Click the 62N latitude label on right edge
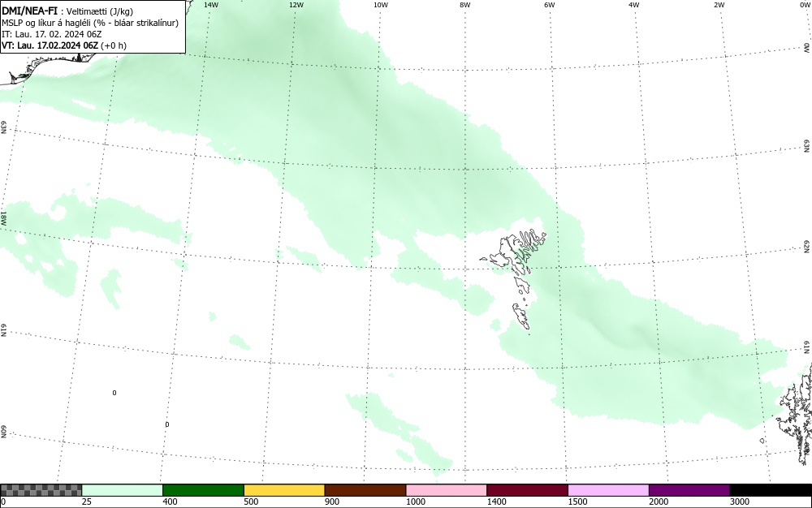Image resolution: width=812 pixels, height=508 pixels. pyautogui.click(x=807, y=247)
